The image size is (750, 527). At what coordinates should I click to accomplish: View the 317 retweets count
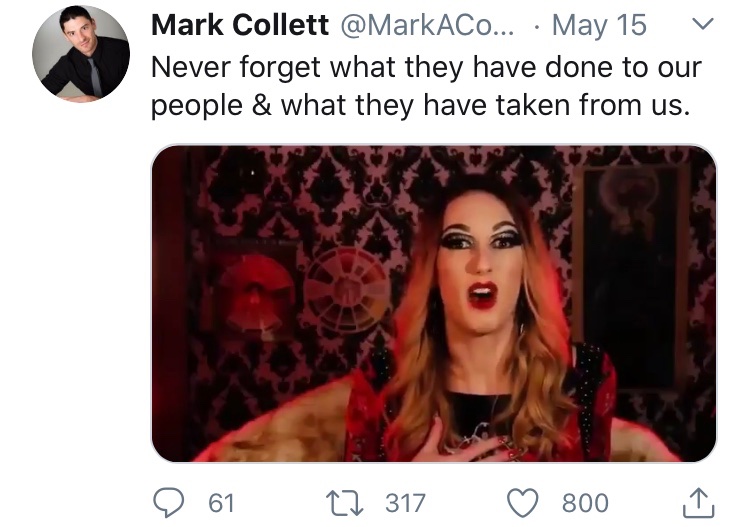pos(405,503)
